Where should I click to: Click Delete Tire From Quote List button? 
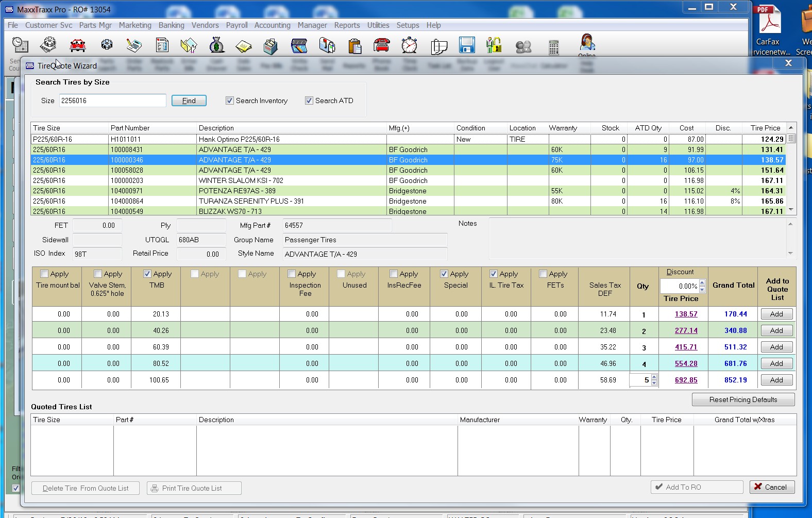click(86, 488)
